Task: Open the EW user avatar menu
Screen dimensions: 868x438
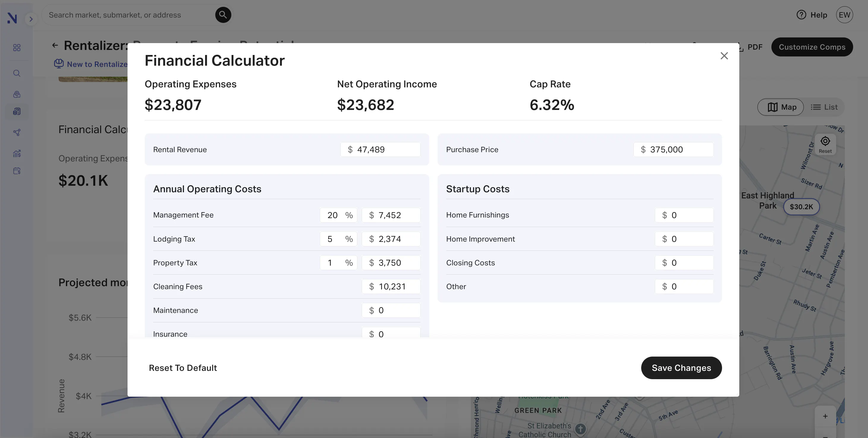Action: click(x=844, y=15)
